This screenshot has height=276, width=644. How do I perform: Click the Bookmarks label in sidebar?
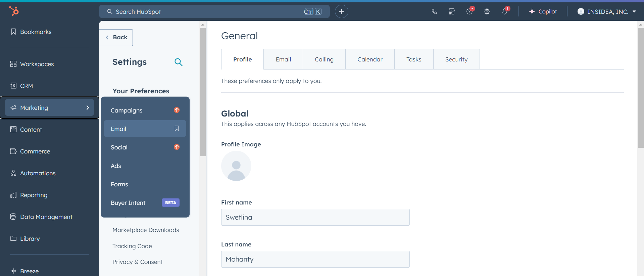click(x=36, y=32)
